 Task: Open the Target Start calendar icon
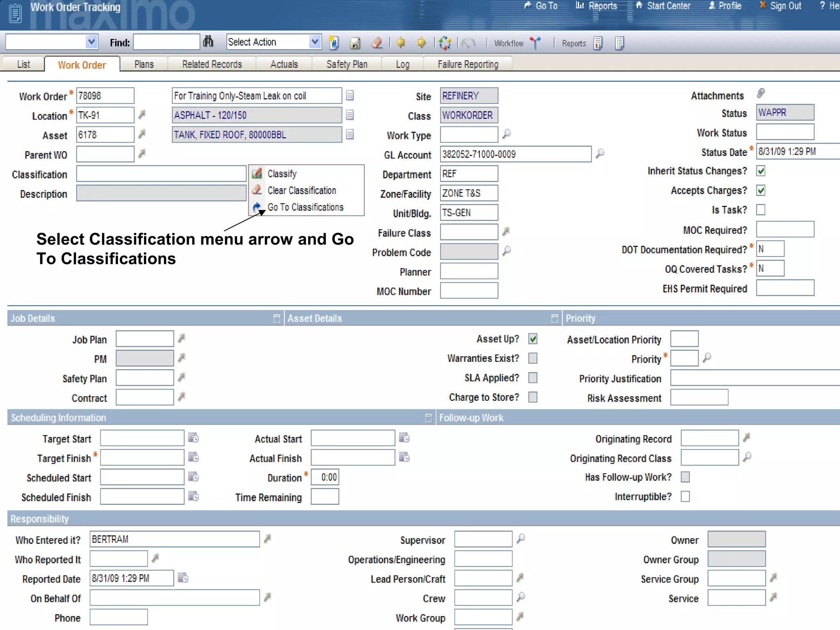[194, 438]
